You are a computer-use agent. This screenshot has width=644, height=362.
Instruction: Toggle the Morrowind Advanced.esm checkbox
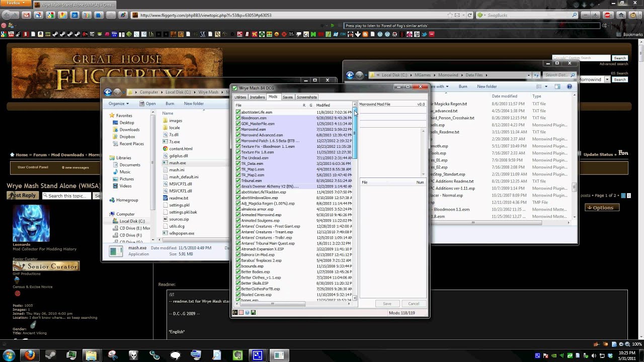(238, 135)
